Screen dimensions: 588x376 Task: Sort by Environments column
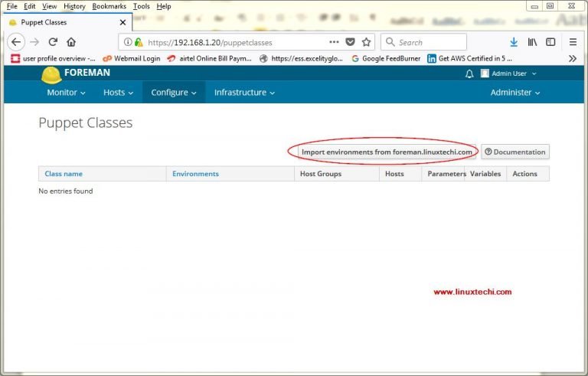[195, 174]
